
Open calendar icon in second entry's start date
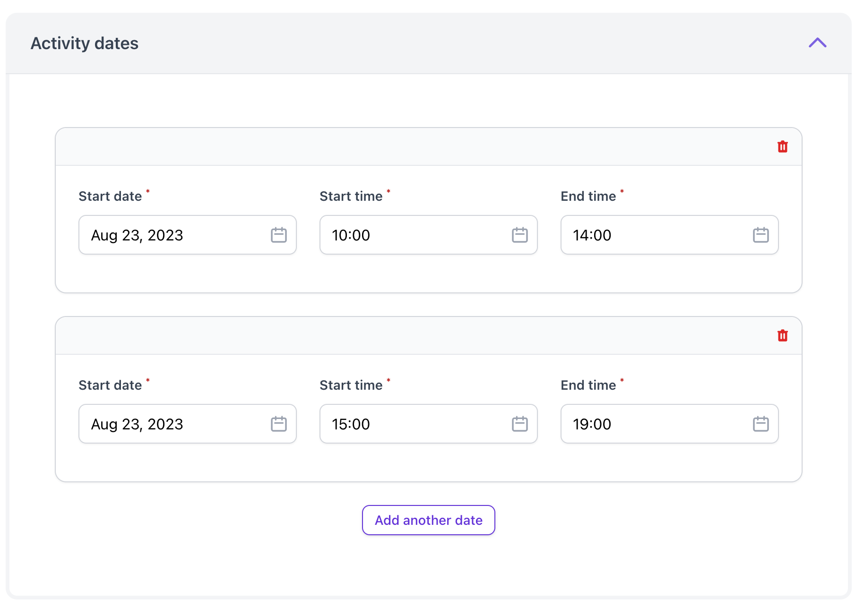pos(278,424)
